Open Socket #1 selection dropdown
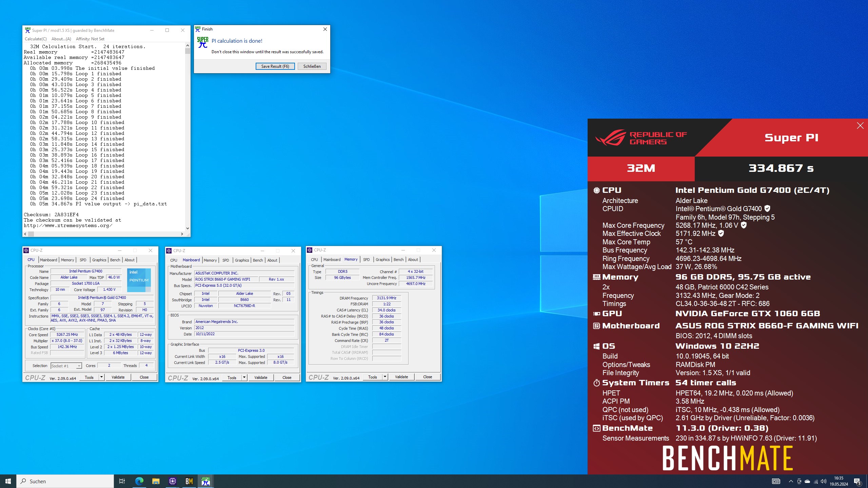The image size is (868, 488). click(66, 366)
